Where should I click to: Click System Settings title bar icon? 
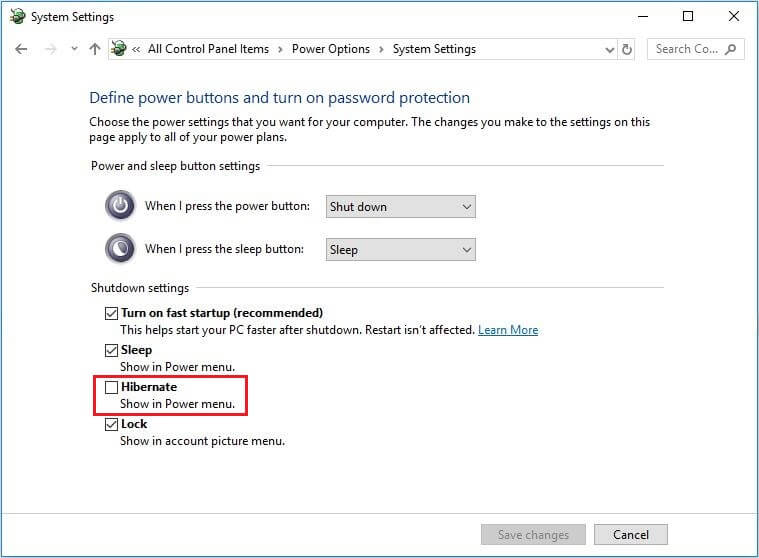17,16
